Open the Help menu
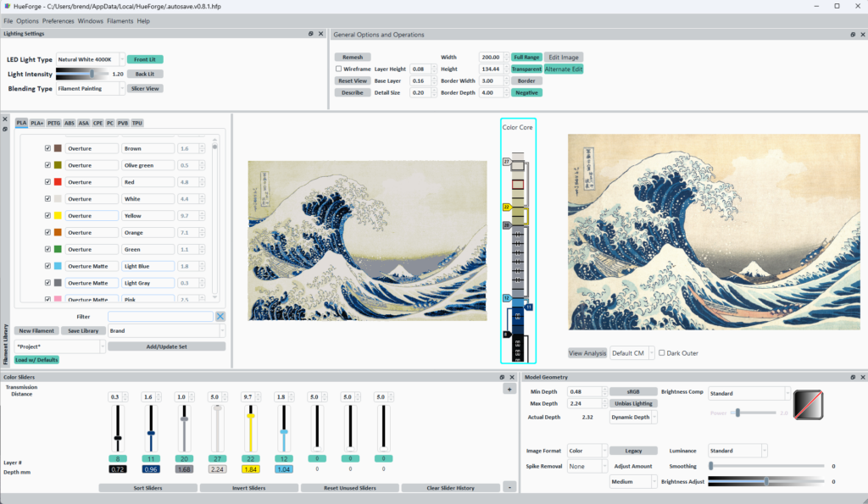868x504 pixels. 143,21
